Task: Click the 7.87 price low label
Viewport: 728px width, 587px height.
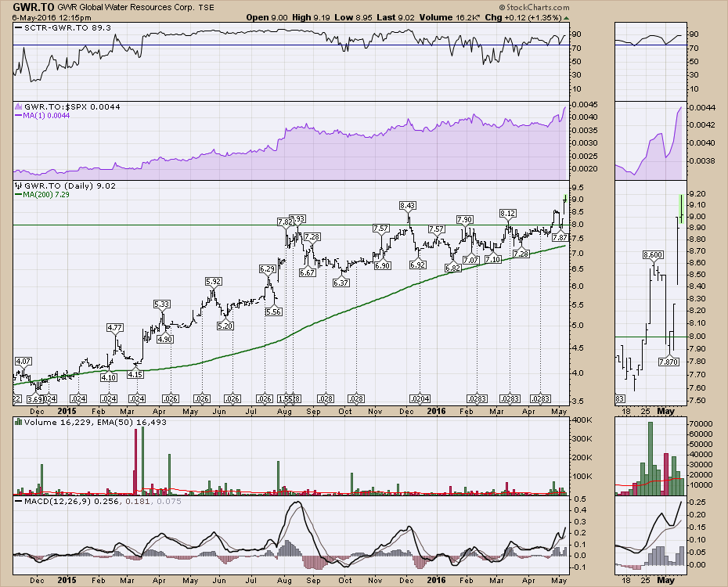Action: tap(560, 238)
